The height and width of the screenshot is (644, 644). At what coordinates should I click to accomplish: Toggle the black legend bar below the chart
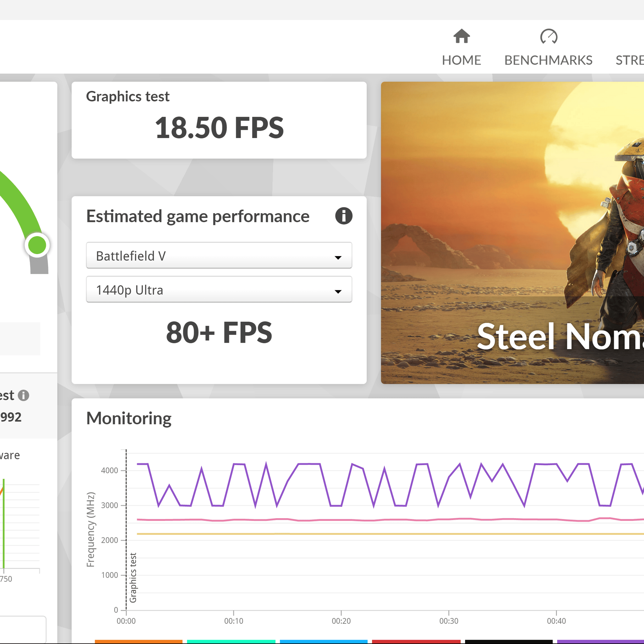(509, 642)
